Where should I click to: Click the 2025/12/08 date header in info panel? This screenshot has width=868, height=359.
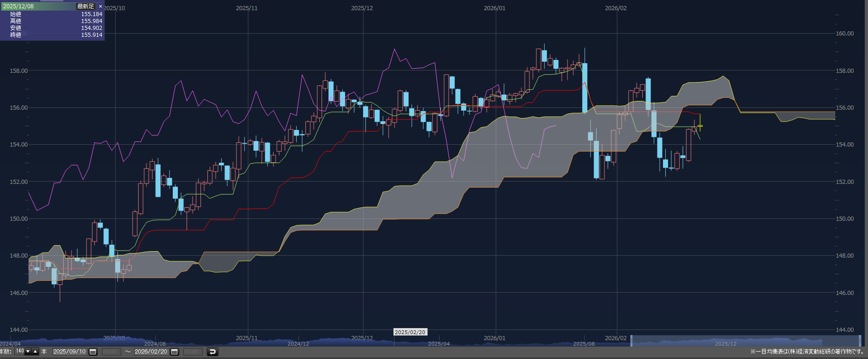[18, 6]
